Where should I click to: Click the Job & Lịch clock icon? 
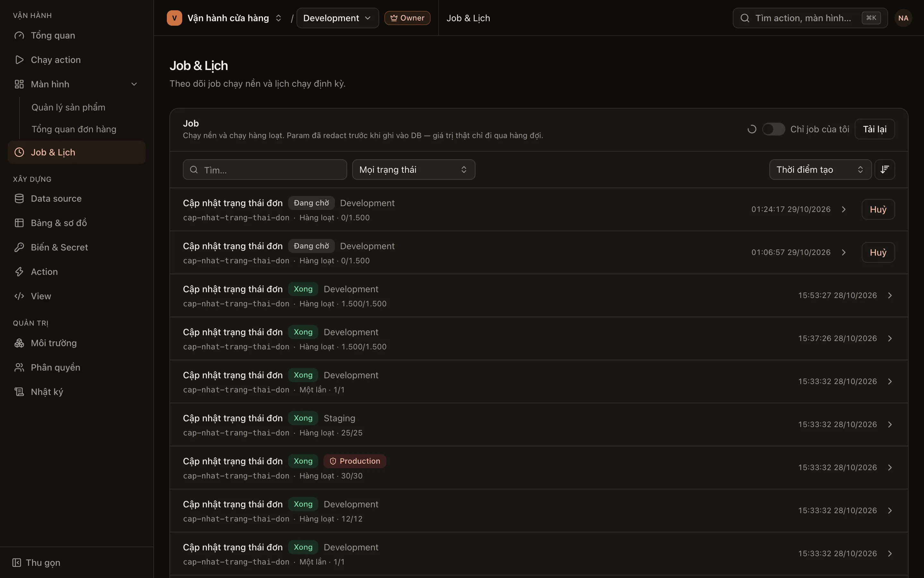[x=19, y=152]
